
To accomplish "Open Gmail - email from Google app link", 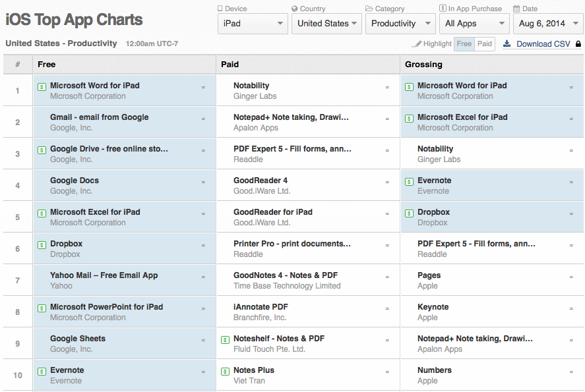I will (99, 117).
